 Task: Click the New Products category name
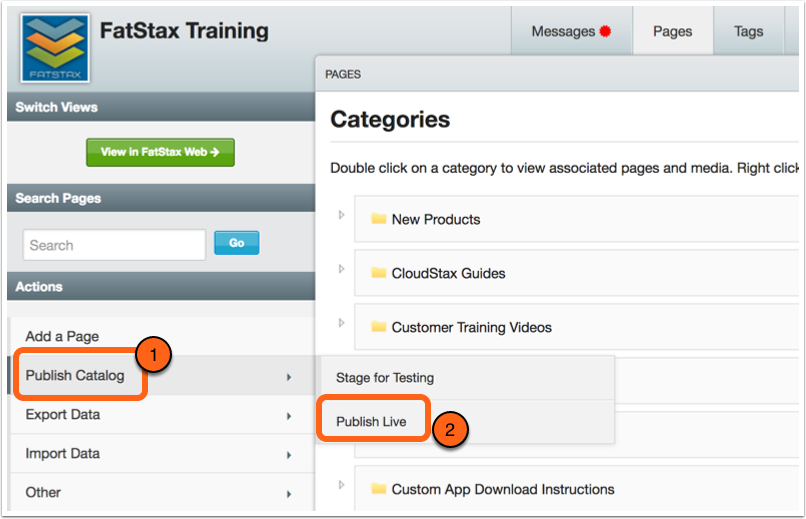[x=436, y=219]
